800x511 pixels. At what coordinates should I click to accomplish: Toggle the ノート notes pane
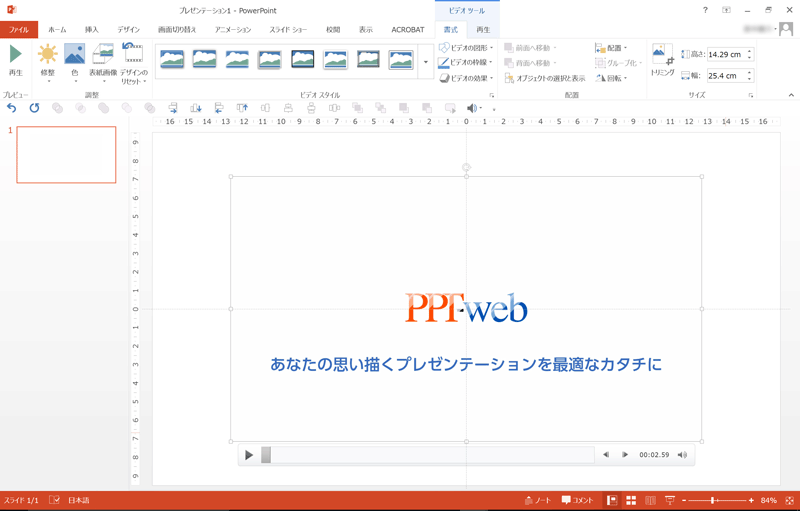(x=537, y=500)
